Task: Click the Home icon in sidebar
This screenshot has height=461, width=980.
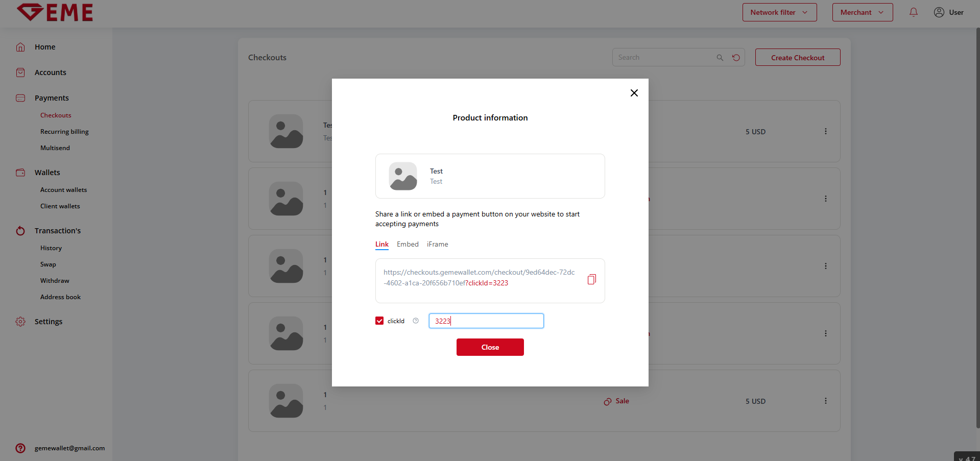Action: tap(20, 47)
